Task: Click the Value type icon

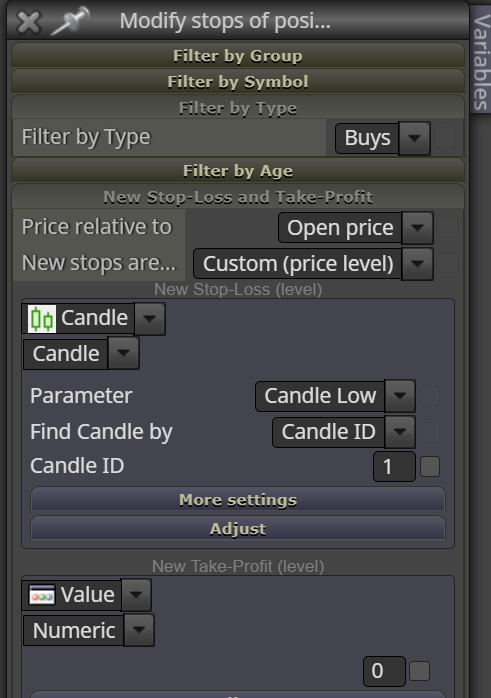Action: (42, 595)
